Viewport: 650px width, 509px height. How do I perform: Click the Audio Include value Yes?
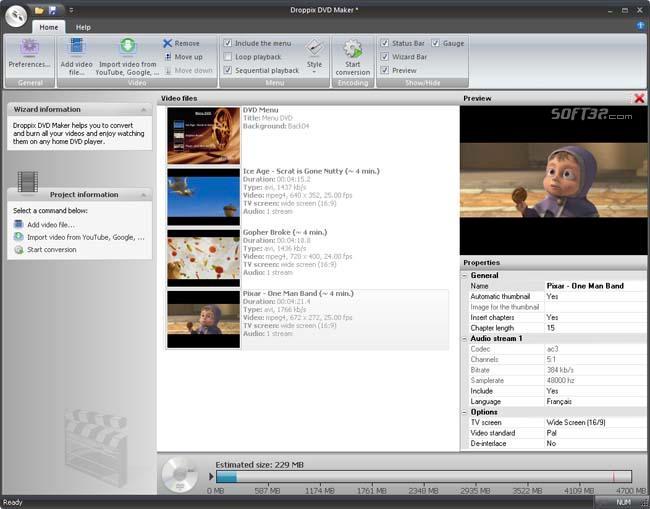point(595,391)
